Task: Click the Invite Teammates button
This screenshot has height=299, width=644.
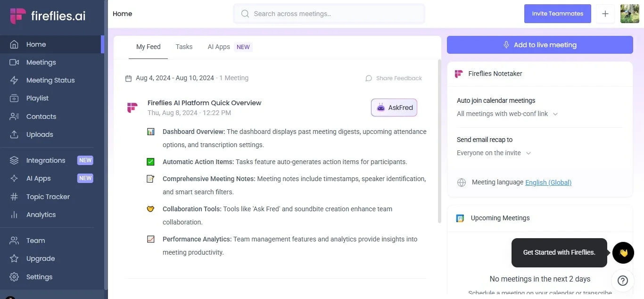Action: click(557, 14)
